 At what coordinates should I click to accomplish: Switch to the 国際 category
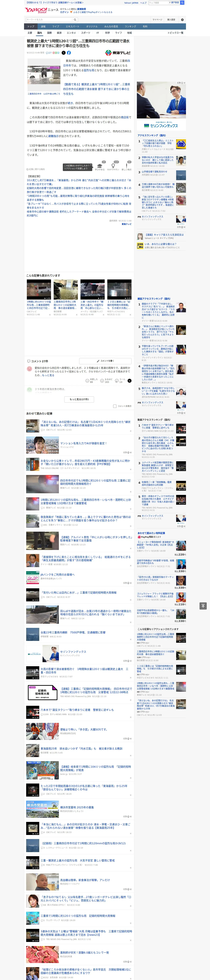click(x=49, y=33)
